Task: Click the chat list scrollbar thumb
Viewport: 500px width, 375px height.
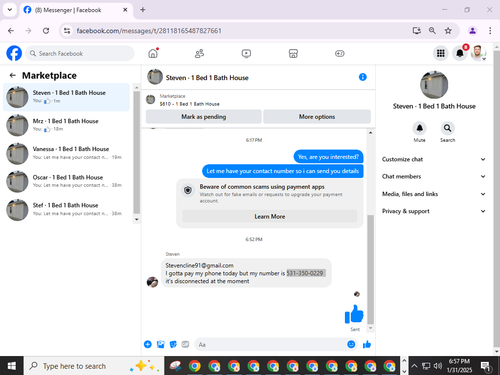Action: click(x=137, y=152)
